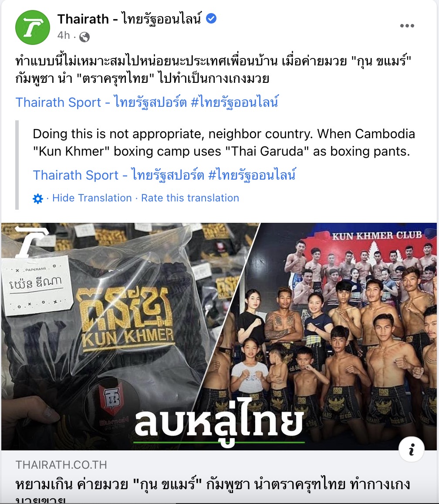Click the hashtag in the translated section
This screenshot has width=439, height=504.
pos(252,175)
